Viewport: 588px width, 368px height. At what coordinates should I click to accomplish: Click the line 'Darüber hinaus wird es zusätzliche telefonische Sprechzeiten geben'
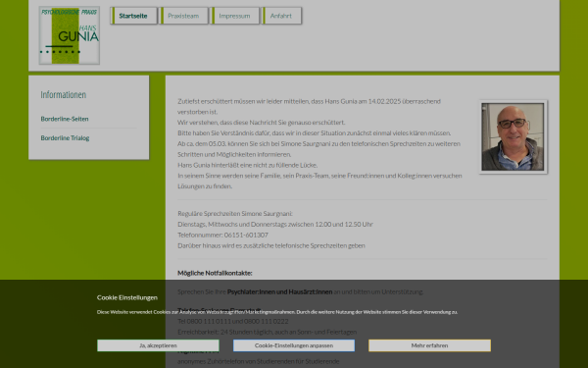271,245
